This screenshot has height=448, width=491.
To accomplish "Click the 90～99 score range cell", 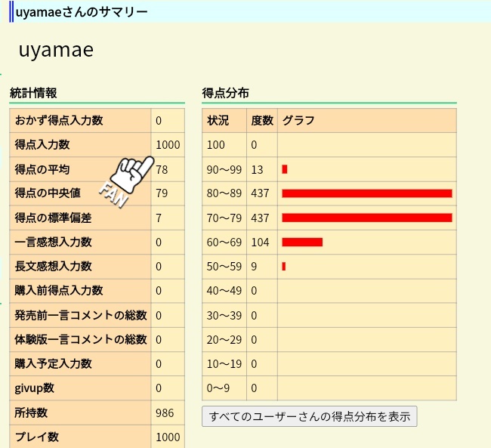I will click(224, 169).
